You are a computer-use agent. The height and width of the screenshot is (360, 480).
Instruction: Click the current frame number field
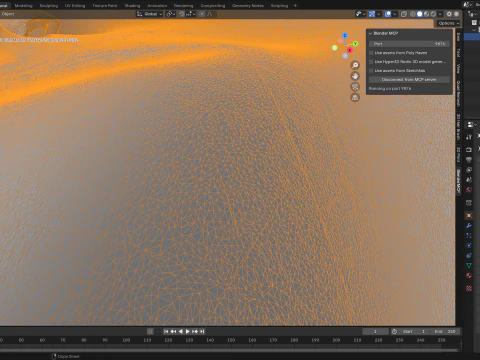click(375, 331)
